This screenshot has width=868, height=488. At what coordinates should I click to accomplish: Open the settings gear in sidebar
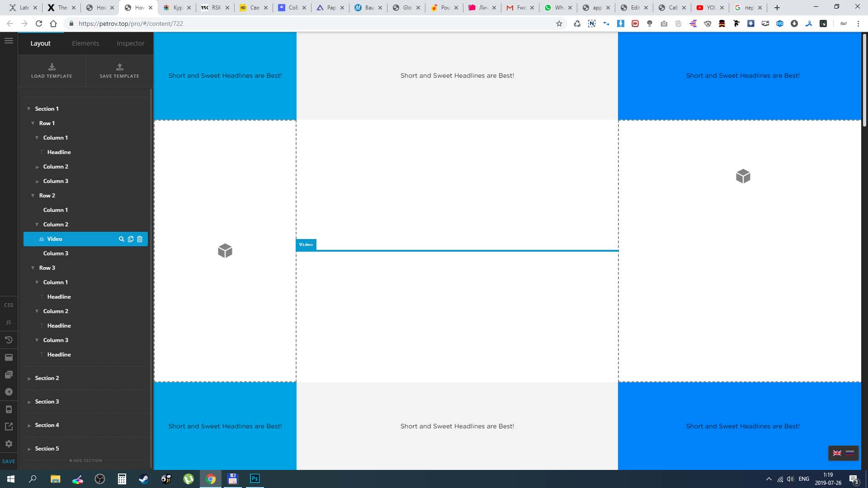coord(9,444)
